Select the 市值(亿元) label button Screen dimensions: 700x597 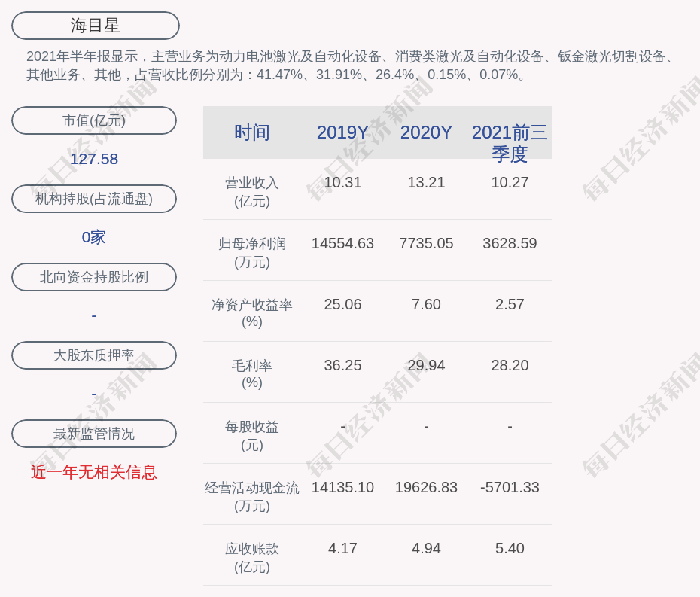click(x=94, y=120)
